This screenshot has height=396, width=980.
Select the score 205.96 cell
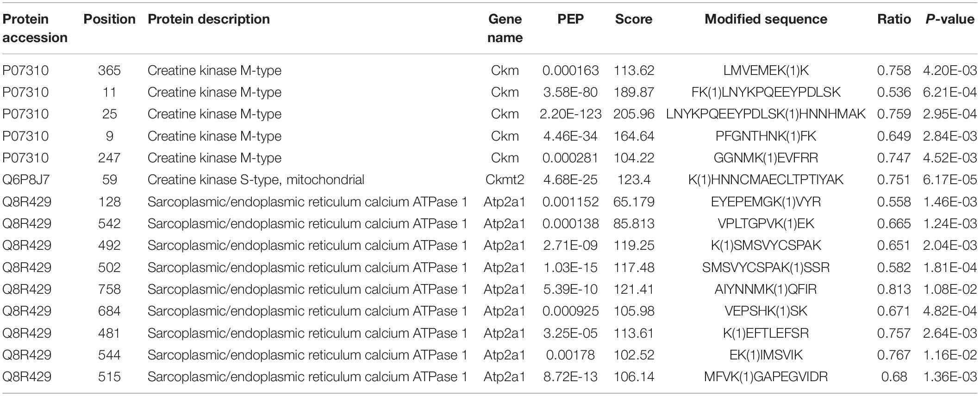click(634, 114)
